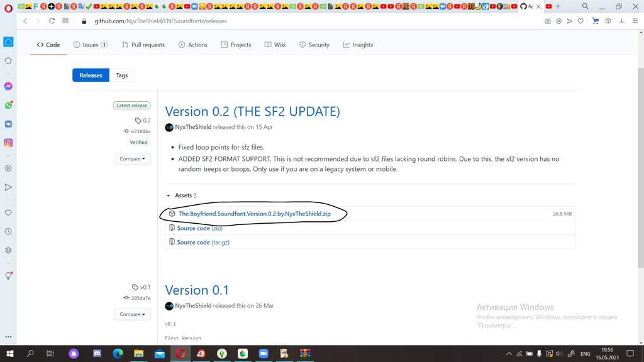
Task: Download The.Boyfriend.Soundfont.Version.0.2 zip file
Action: [255, 214]
